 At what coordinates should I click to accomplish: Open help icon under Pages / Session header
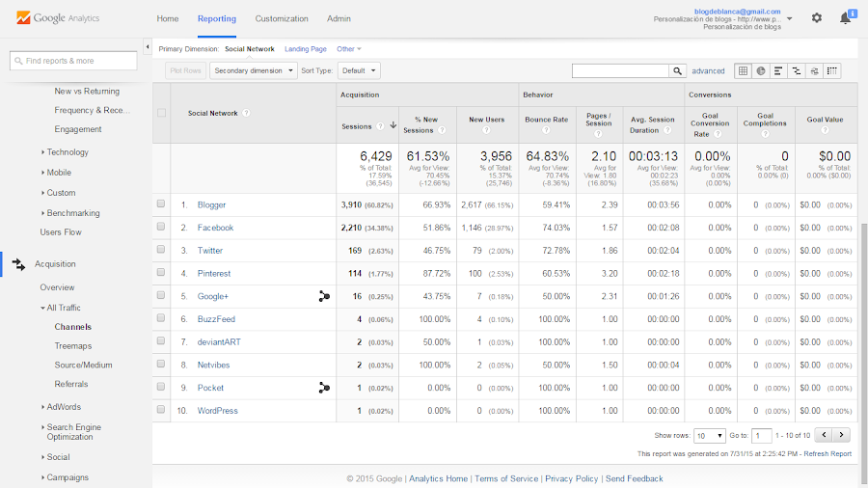[x=598, y=134]
